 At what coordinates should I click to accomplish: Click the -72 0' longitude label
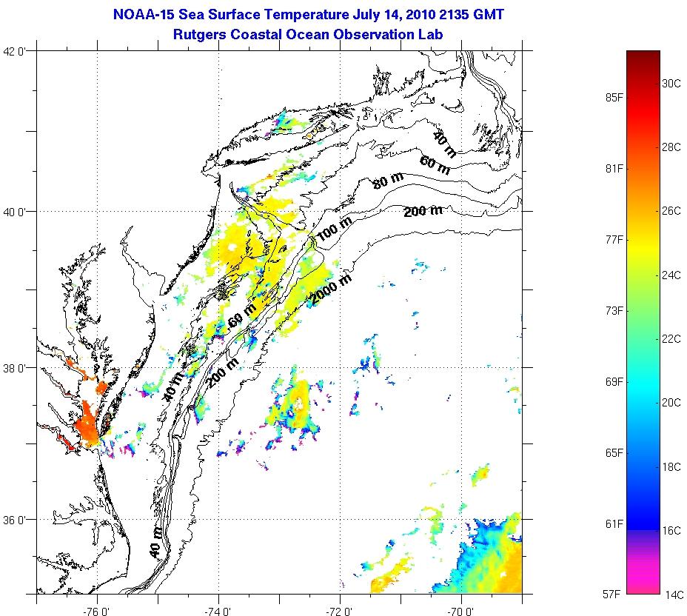click(x=340, y=611)
